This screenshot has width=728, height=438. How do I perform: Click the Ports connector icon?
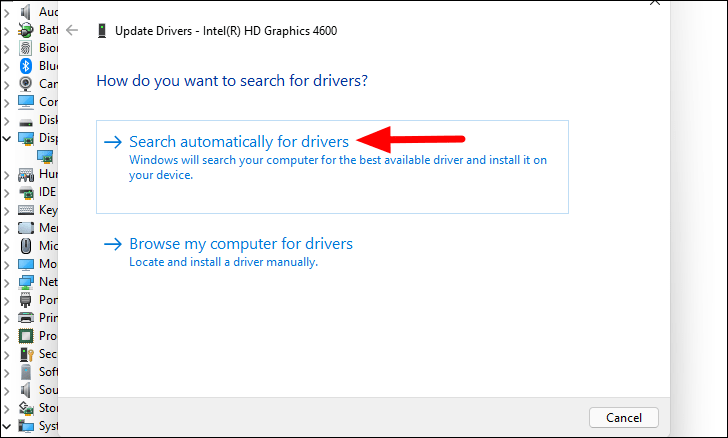26,300
